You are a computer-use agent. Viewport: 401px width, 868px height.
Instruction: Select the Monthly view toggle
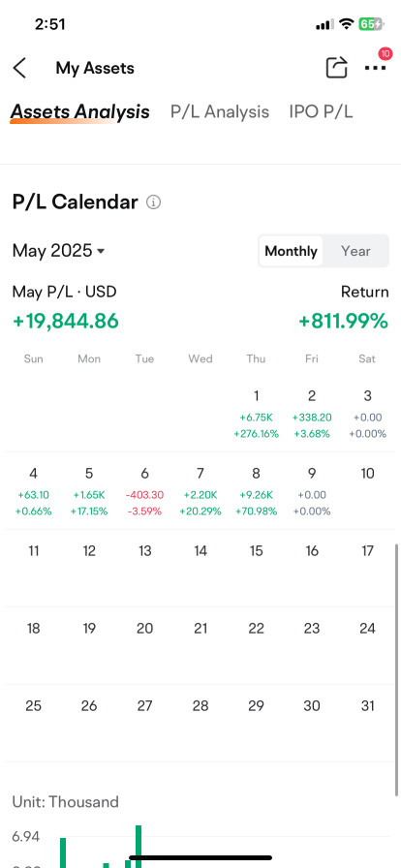click(291, 251)
